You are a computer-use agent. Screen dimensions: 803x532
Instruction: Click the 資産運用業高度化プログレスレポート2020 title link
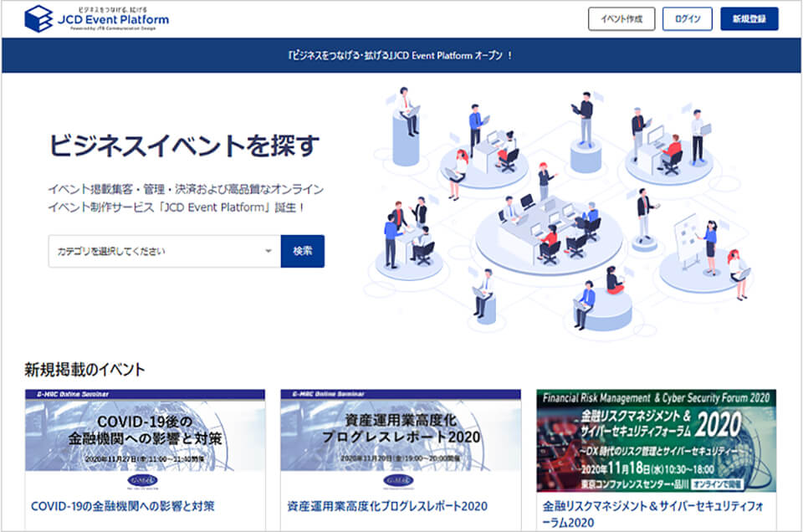click(x=387, y=506)
